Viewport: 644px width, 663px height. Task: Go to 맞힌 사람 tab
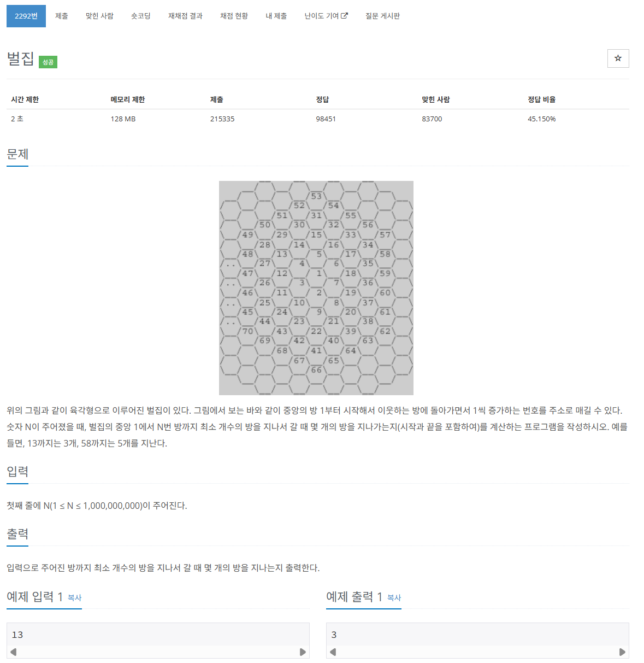pos(99,16)
